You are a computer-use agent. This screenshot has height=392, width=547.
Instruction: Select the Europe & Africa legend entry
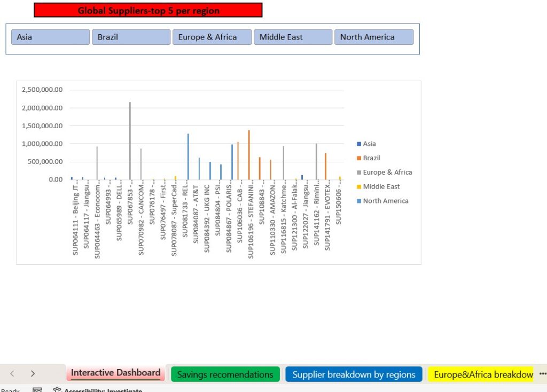[387, 173]
